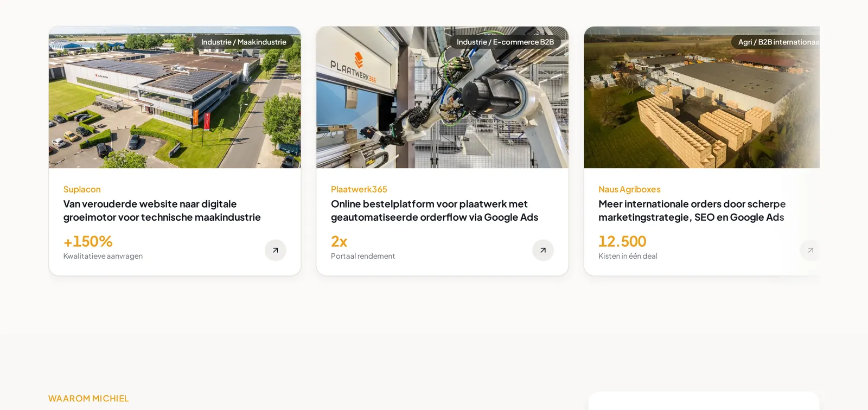Click the 2x statistic

click(339, 241)
